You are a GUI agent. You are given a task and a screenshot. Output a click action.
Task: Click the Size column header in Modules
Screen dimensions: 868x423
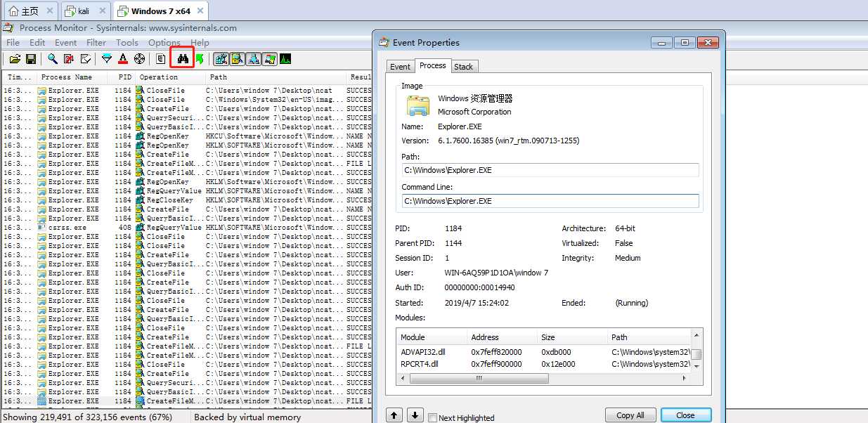pyautogui.click(x=572, y=337)
